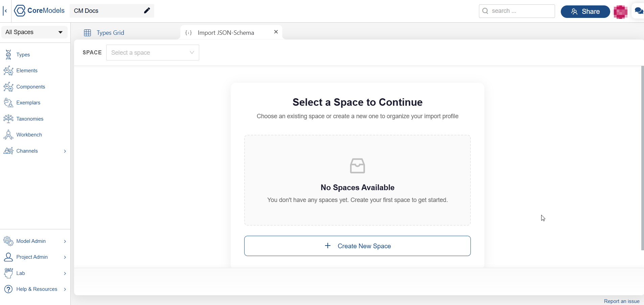644x305 pixels.
Task: Close the Import JSON-Schema tab
Action: [276, 32]
